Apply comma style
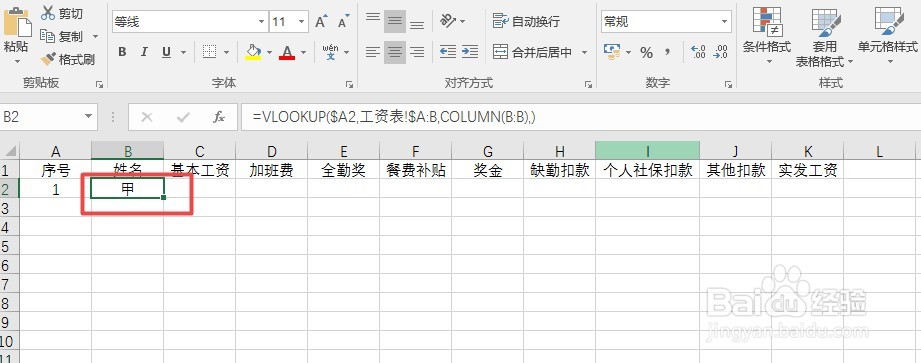The width and height of the screenshot is (921, 363). click(668, 52)
